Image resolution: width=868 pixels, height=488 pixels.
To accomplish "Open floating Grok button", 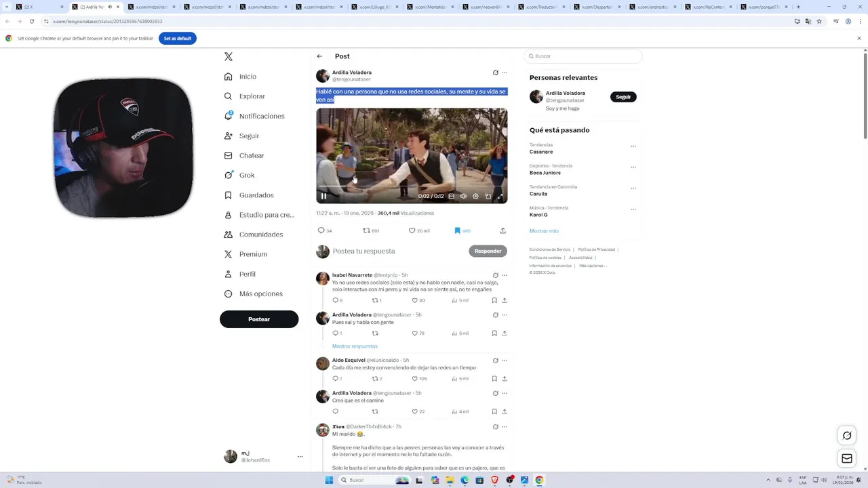I will (847, 436).
